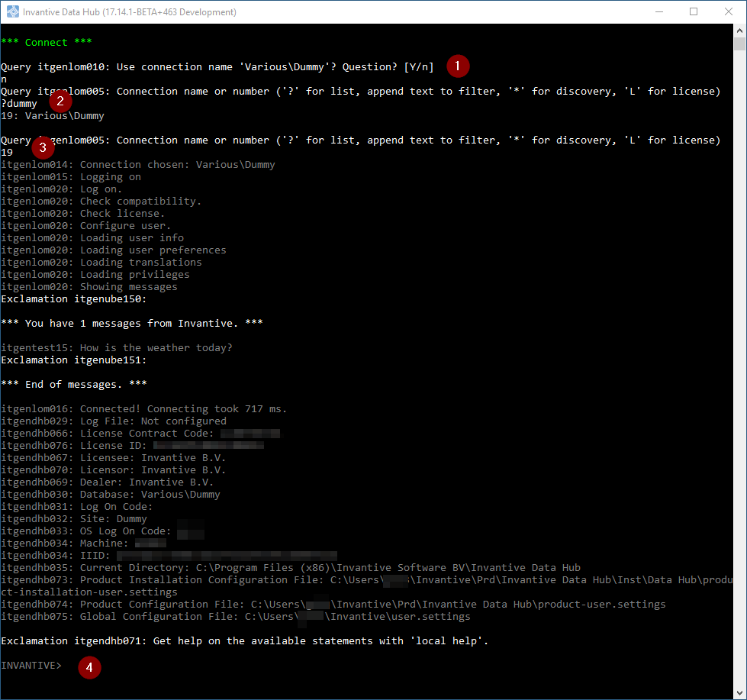
Task: Maximize the Invantive Data Hub window
Action: click(x=694, y=12)
